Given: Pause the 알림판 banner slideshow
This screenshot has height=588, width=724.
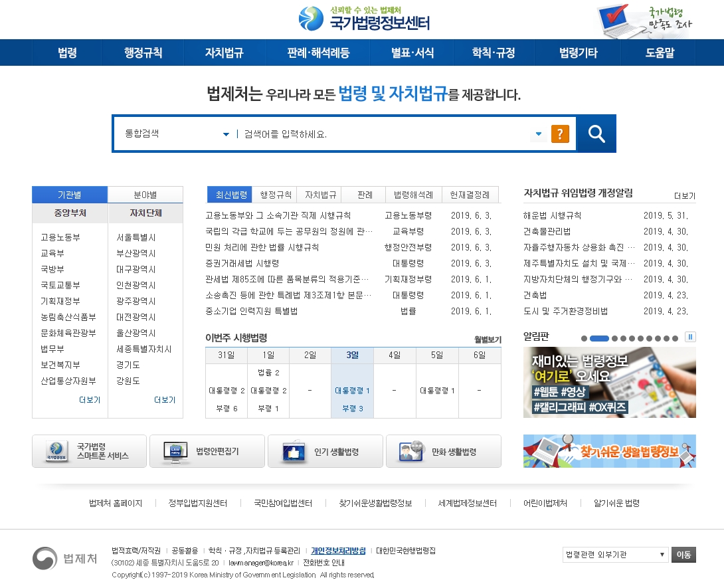Looking at the screenshot, I should [691, 338].
